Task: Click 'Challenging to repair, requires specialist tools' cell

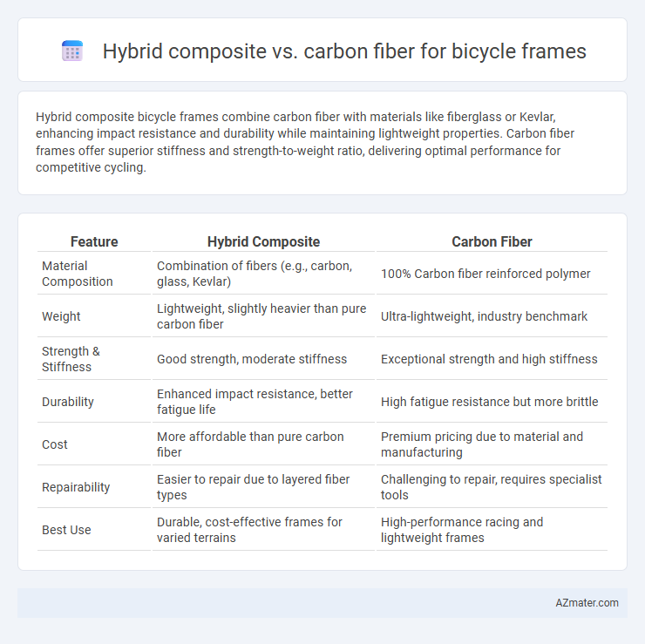Action: [492, 487]
